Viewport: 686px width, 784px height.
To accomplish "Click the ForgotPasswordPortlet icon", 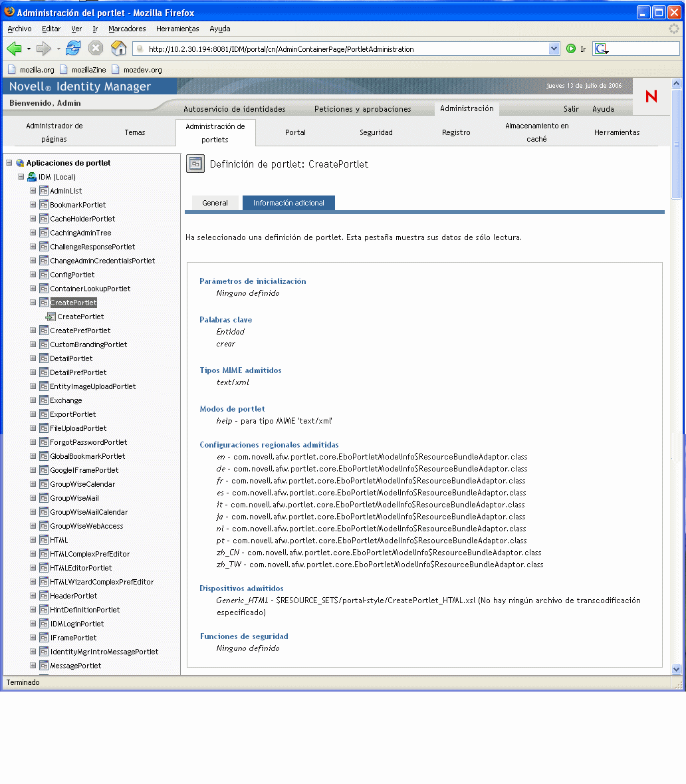I will click(x=44, y=442).
